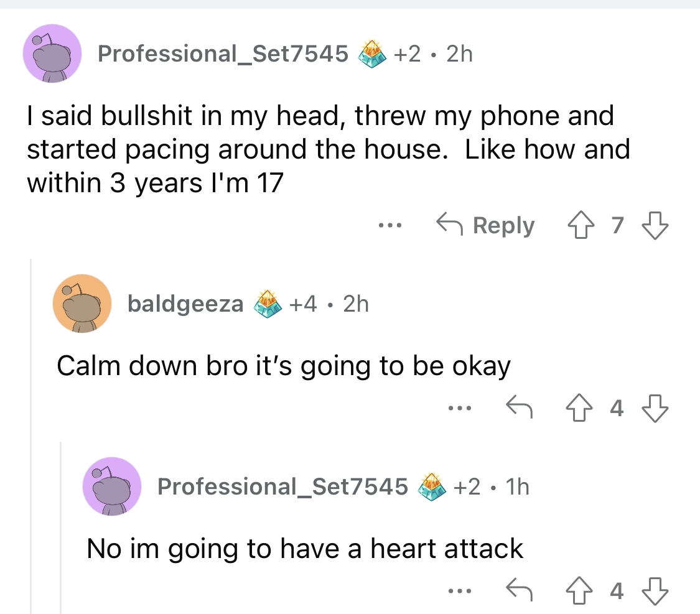Tap the purple avatar on the top comment
The height and width of the screenshot is (614, 700).
point(52,53)
